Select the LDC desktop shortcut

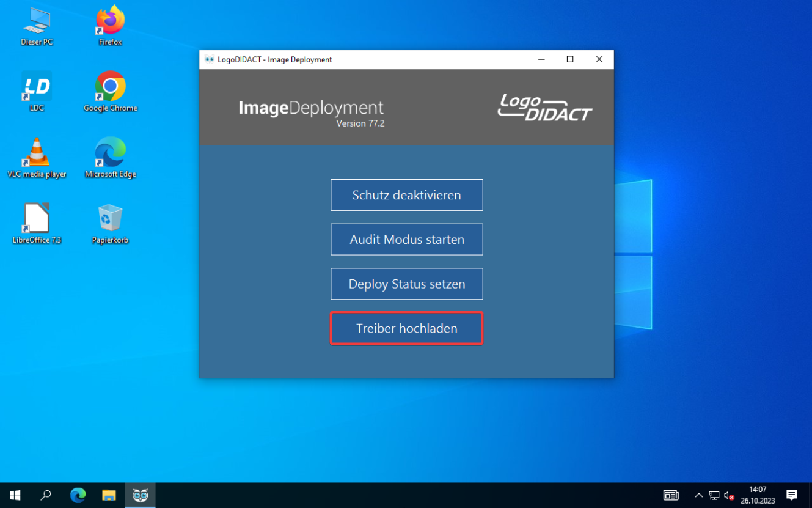37,92
